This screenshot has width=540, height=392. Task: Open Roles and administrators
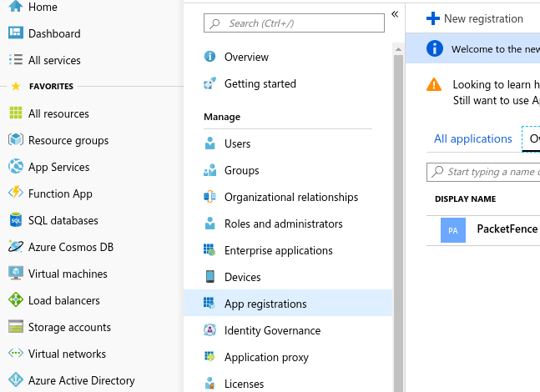click(283, 224)
